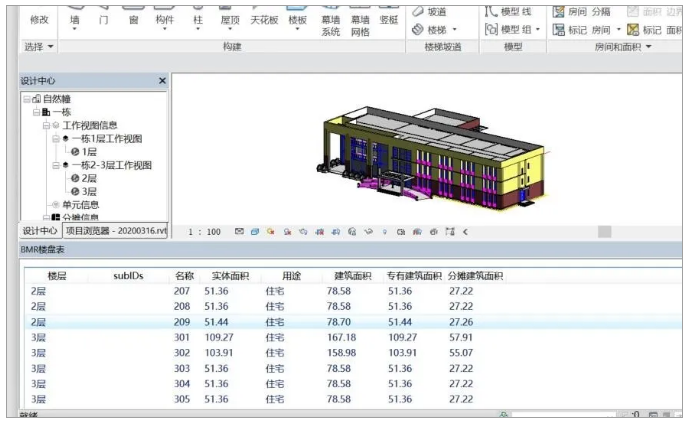Open the dropdown arrow under 楼板
Image resolution: width=690 pixels, height=423 pixels.
tap(297, 29)
